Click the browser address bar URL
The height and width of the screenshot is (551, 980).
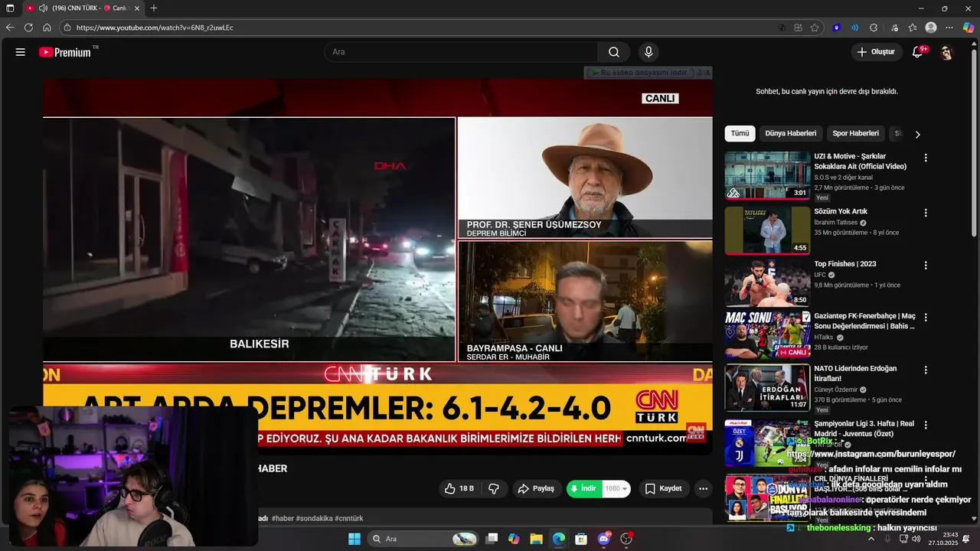155,28
